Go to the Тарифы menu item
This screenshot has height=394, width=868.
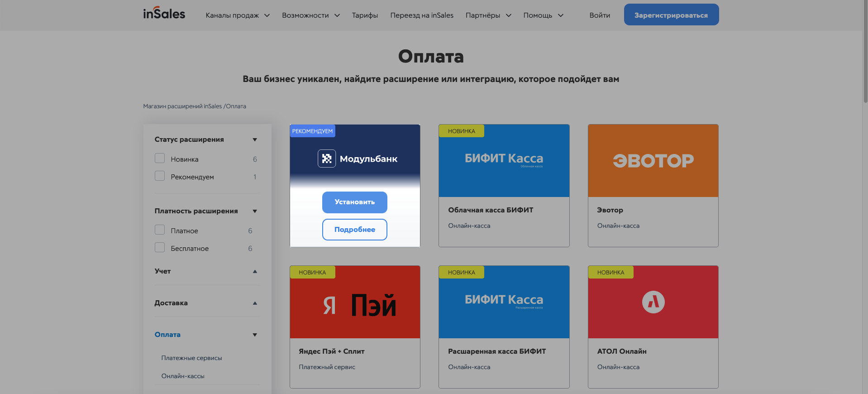click(x=365, y=15)
